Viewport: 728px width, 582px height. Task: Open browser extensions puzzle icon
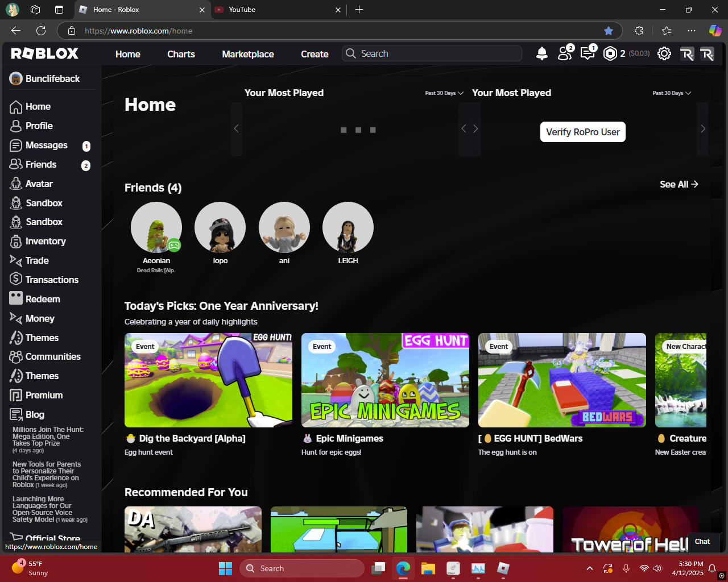click(639, 31)
